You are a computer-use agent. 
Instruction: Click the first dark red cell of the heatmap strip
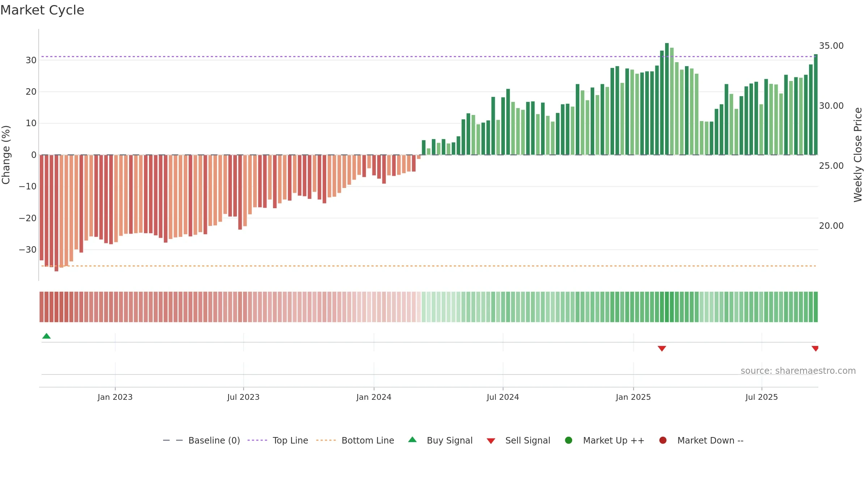[x=42, y=307]
